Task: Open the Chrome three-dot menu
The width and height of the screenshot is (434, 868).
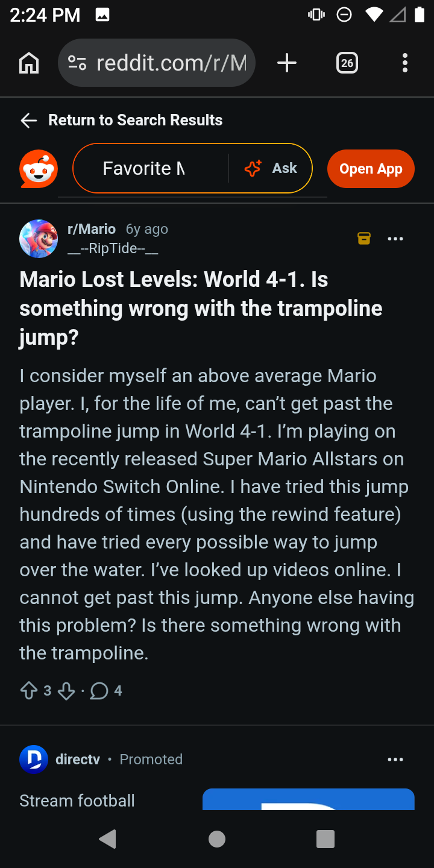Action: click(404, 63)
